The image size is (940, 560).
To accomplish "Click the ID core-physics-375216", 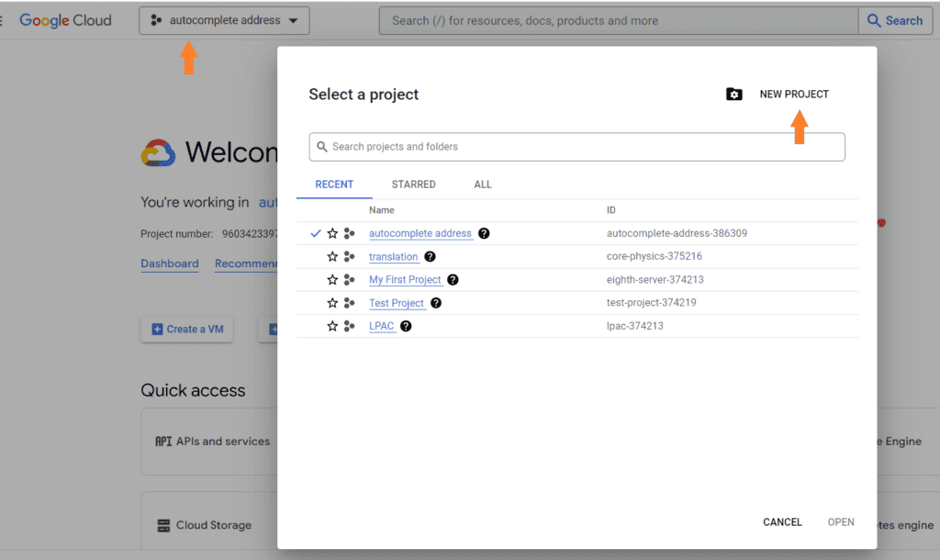I will pos(654,256).
